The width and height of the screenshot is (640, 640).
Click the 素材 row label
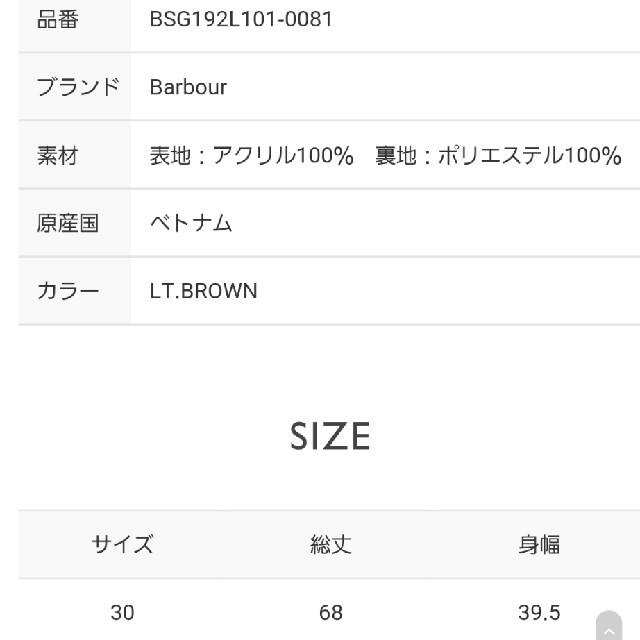[58, 156]
